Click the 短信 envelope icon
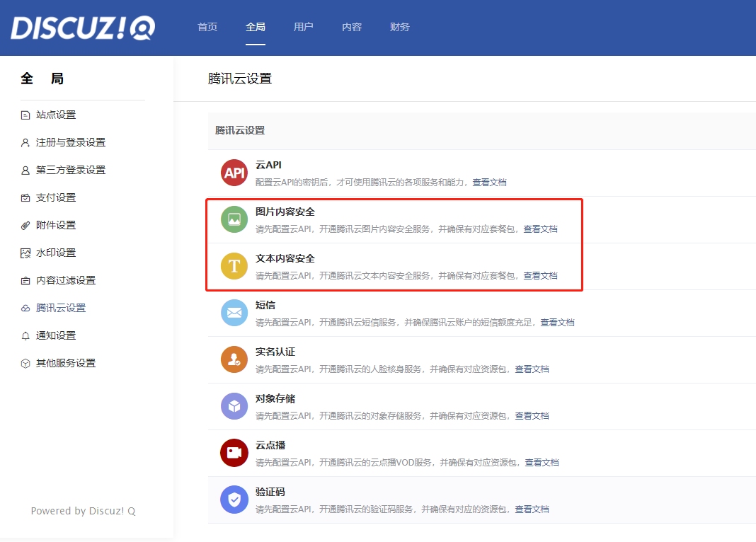Screen dimensions: 756x542 (x=234, y=313)
